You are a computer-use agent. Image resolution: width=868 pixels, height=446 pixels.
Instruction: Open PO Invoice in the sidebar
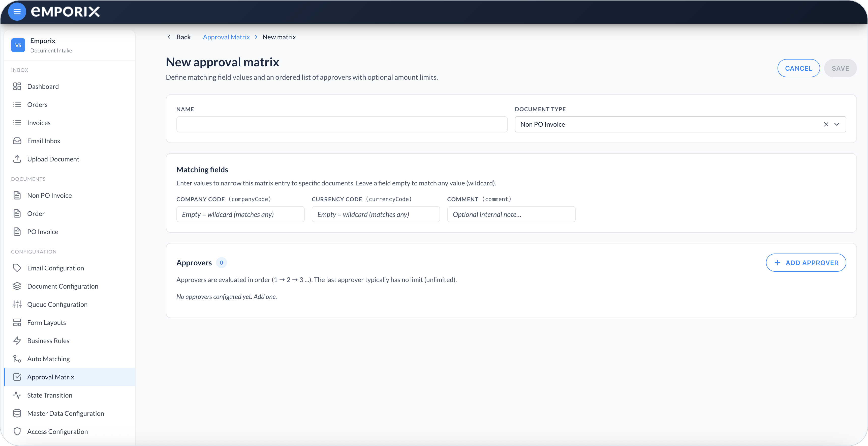69,232
